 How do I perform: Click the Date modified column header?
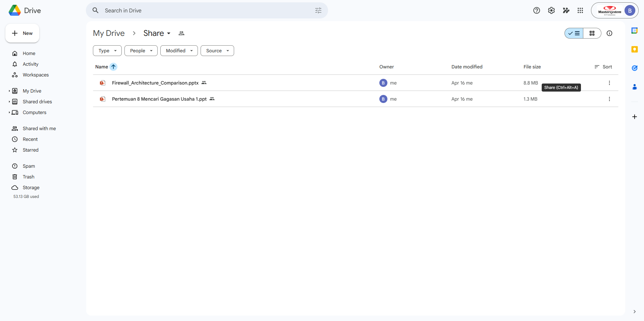pyautogui.click(x=467, y=67)
